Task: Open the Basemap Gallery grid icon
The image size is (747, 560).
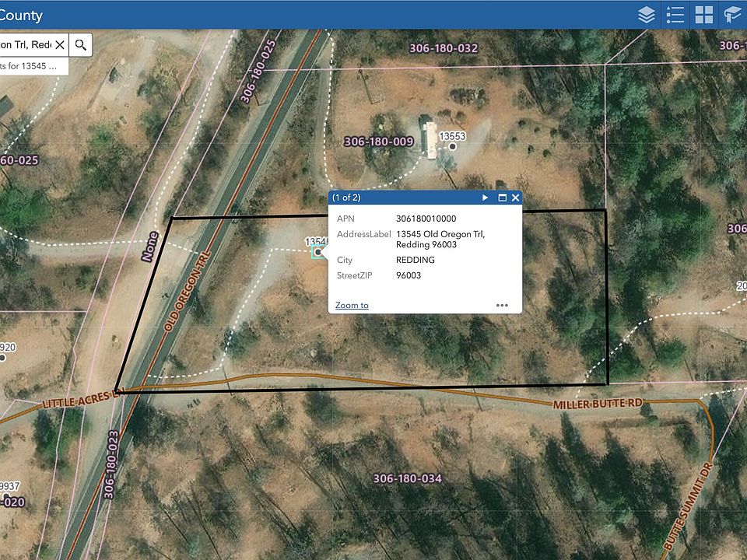Action: pyautogui.click(x=703, y=15)
